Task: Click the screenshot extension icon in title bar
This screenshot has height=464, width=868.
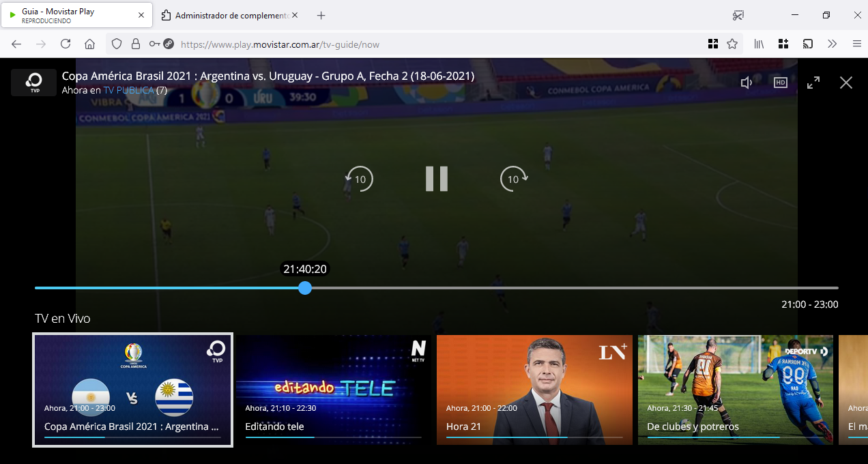Action: click(738, 15)
